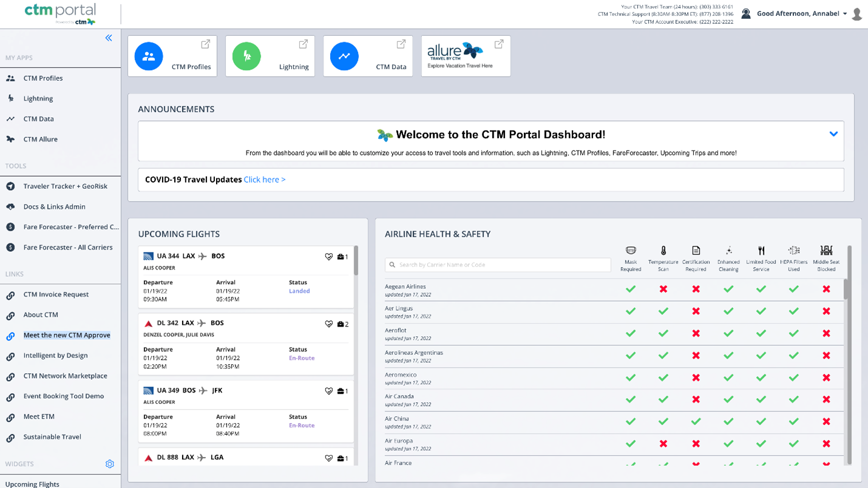Screen dimensions: 868x488
Task: Click the luggage icon on the UA 344 flight
Action: pos(341,257)
